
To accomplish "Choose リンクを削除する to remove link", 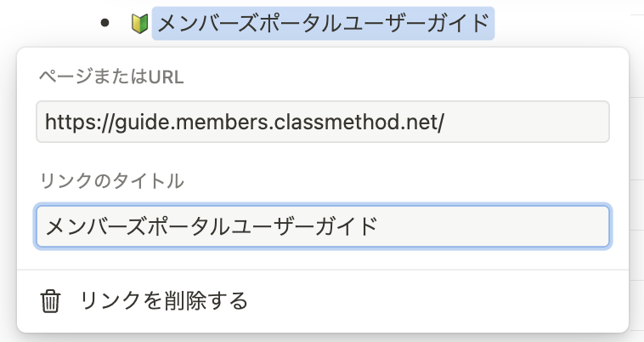I will click(x=163, y=301).
